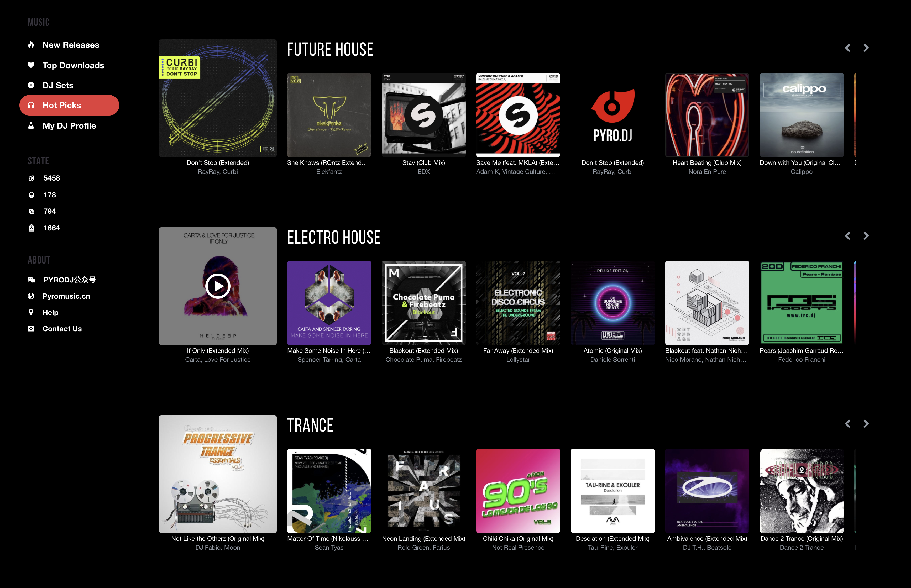The width and height of the screenshot is (911, 588).
Task: Open Progressive Trance Essentials cover
Action: coord(218,474)
